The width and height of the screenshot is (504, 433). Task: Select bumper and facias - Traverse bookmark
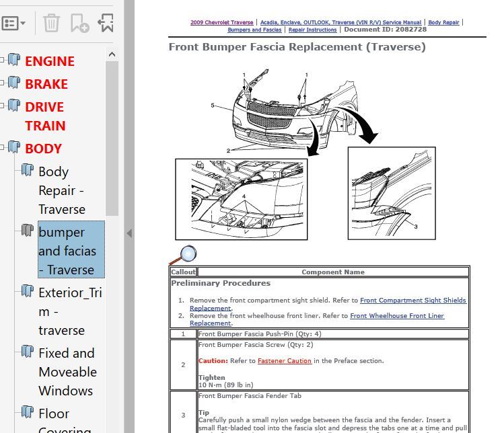(x=71, y=249)
